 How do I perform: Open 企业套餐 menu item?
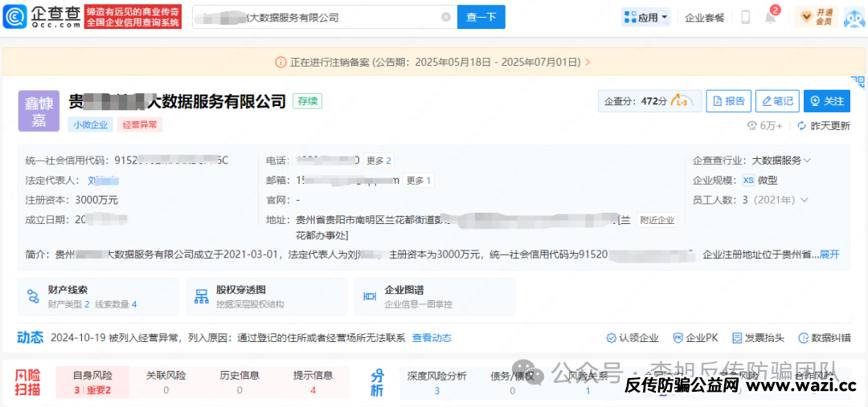[705, 18]
